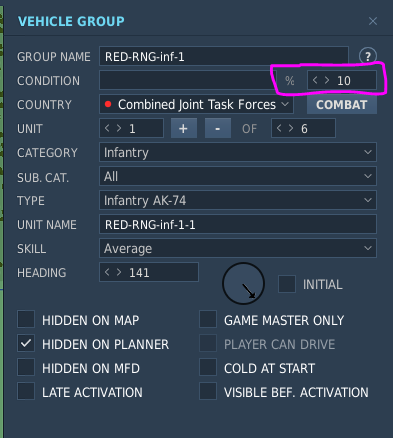Open the Type Infantry AK-74 dropdown
The image size is (393, 438).
click(x=238, y=200)
